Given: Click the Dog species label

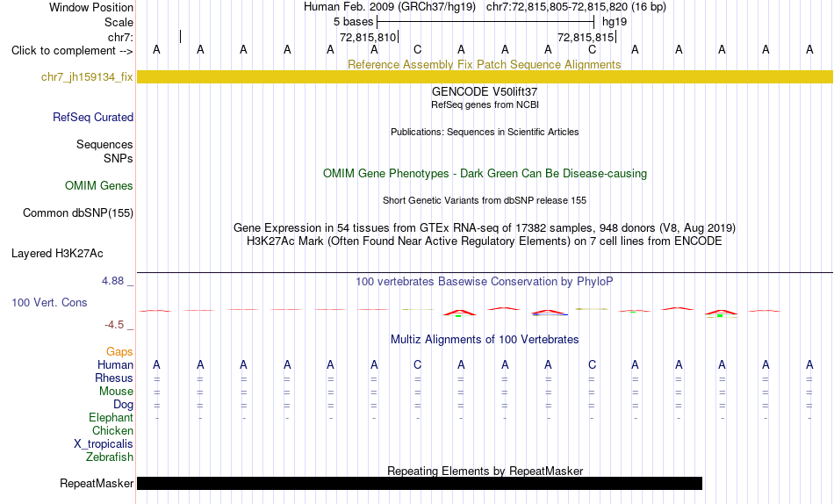Looking at the screenshot, I should [x=124, y=405].
